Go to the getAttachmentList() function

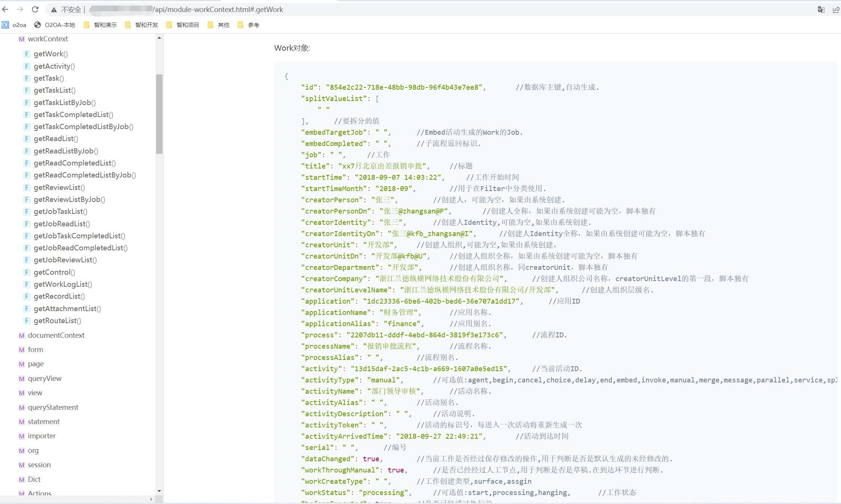tap(67, 308)
